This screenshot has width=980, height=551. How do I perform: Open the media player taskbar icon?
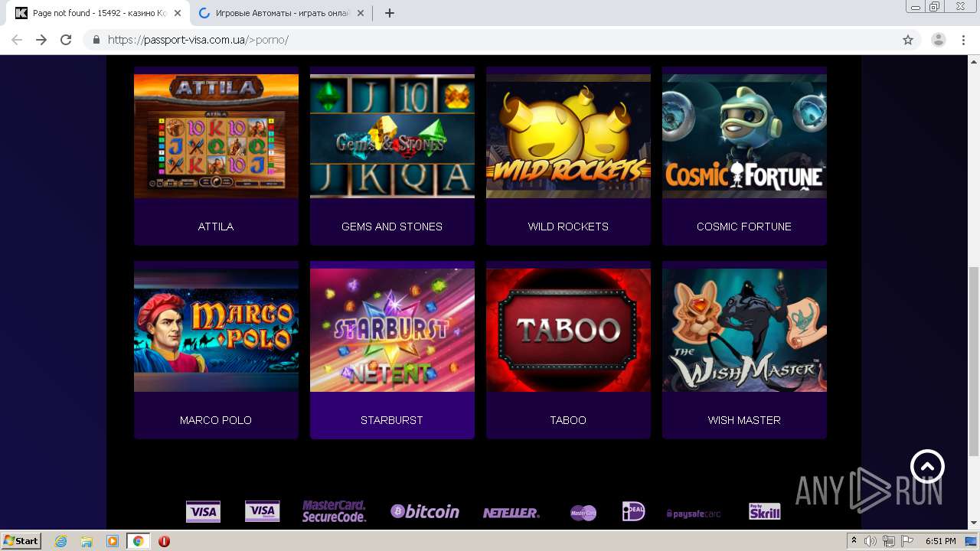tap(113, 541)
